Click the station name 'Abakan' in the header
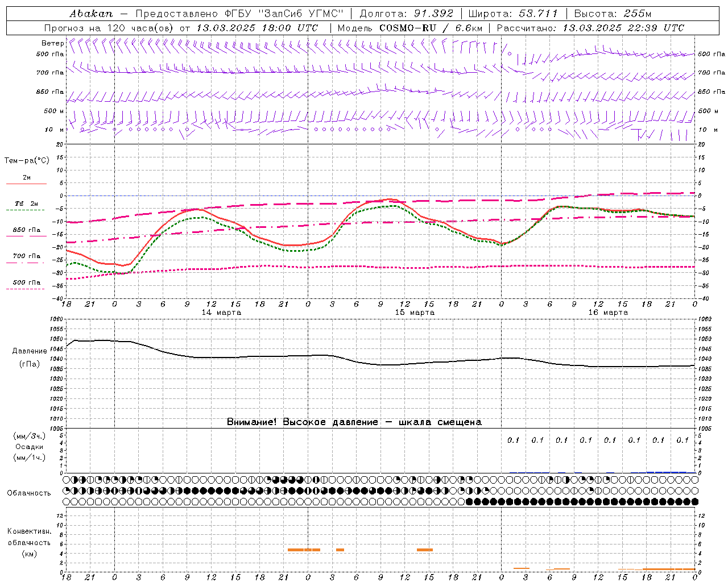This screenshot has width=728, height=582. coord(92,14)
